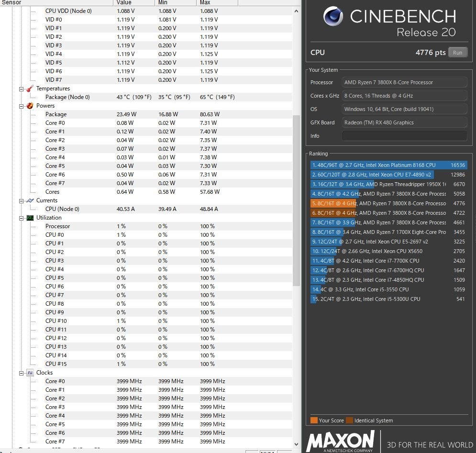This screenshot has width=476, height=453.
Task: Click the Temperatures thermometer icon
Action: pyautogui.click(x=30, y=88)
